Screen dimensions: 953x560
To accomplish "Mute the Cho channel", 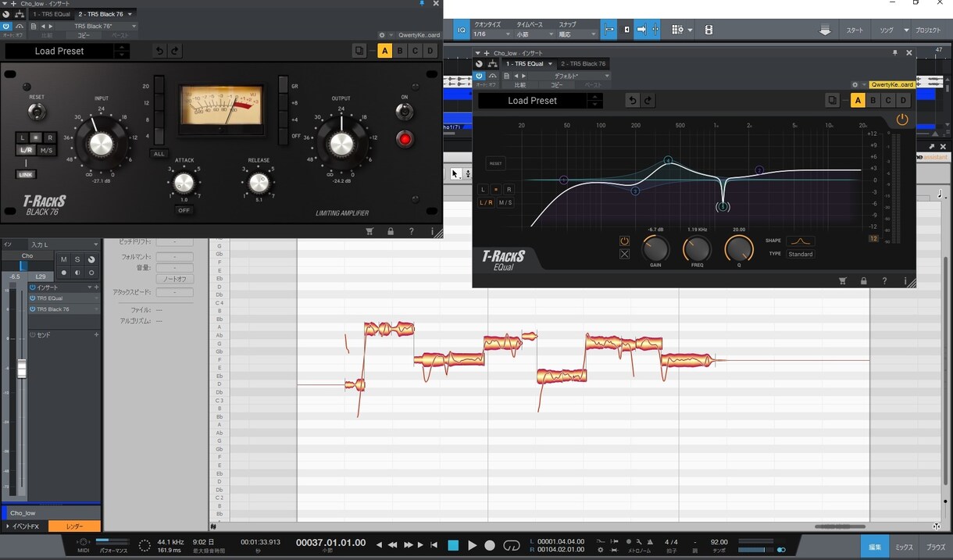I will (64, 259).
